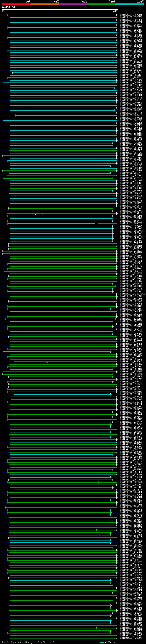Open hit UniRef100_Q4PAT7
The height and width of the screenshot is (644, 146).
[x=131, y=178]
